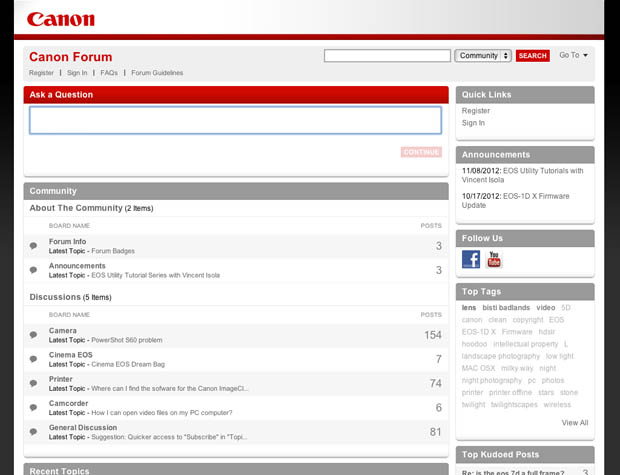Screen dimensions: 620x475
Task: Open the Canon Forum title link
Action: [70, 57]
